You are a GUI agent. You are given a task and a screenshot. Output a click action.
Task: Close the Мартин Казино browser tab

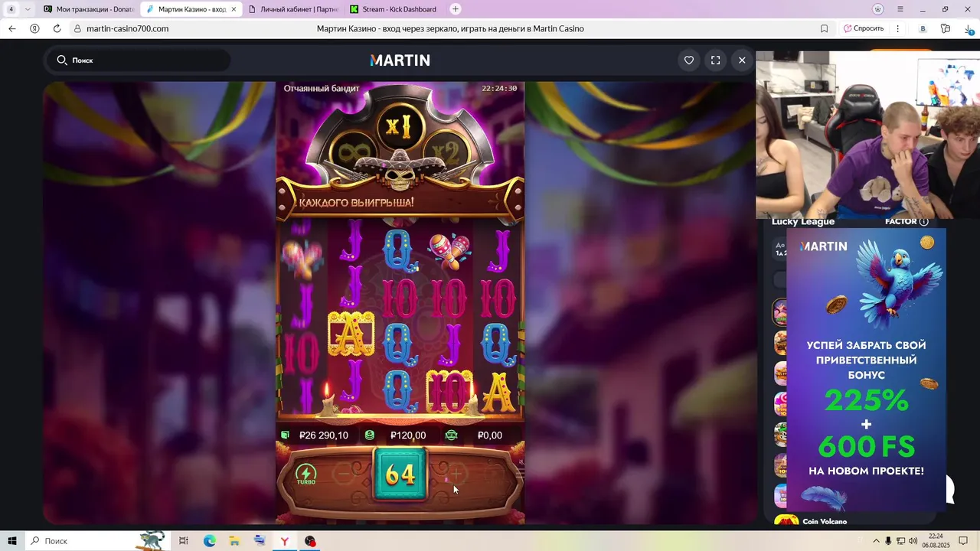234,9
